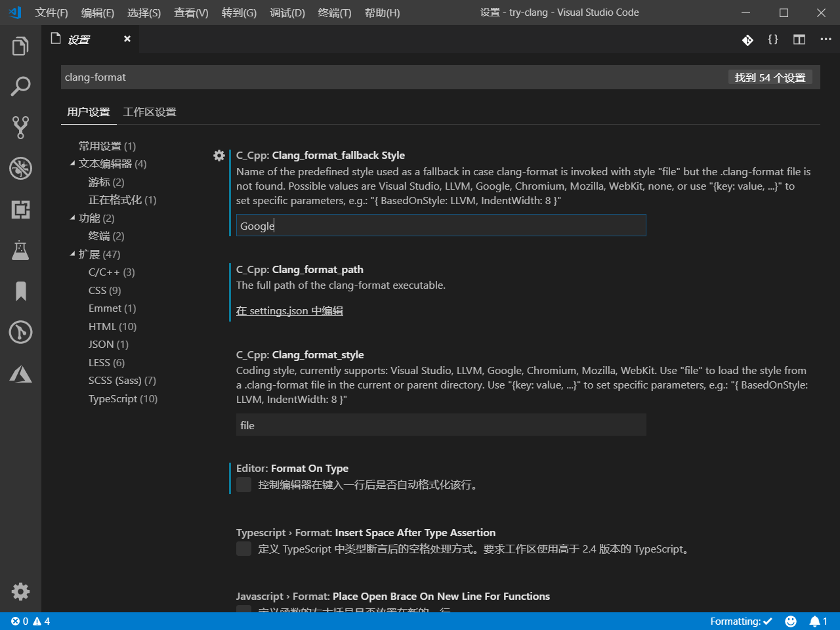Click the Open settings.json curly braces icon
The width and height of the screenshot is (840, 630).
(773, 39)
